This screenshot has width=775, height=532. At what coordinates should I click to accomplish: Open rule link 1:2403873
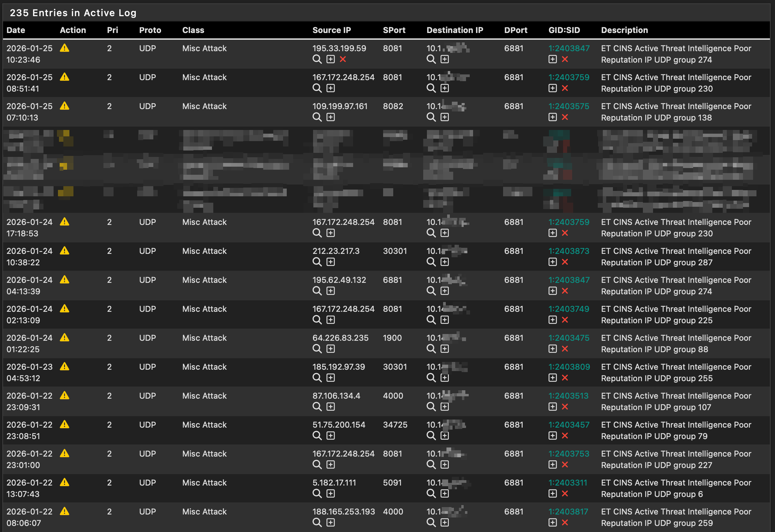point(569,251)
